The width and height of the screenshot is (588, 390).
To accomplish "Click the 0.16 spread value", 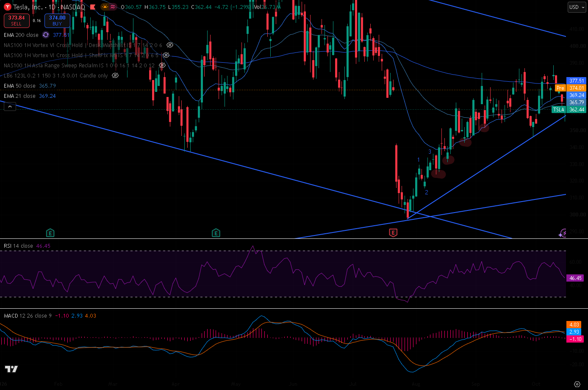I will click(37, 20).
